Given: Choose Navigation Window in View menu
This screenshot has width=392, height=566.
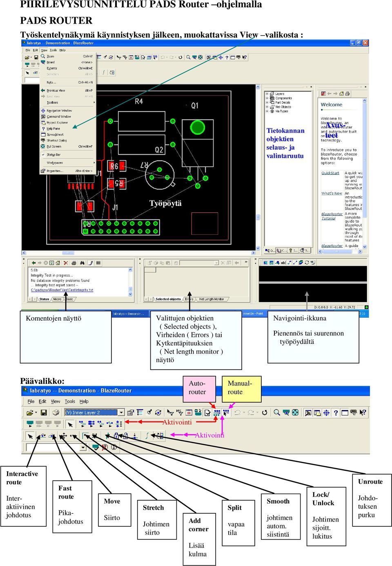Looking at the screenshot, I should 67,111.
